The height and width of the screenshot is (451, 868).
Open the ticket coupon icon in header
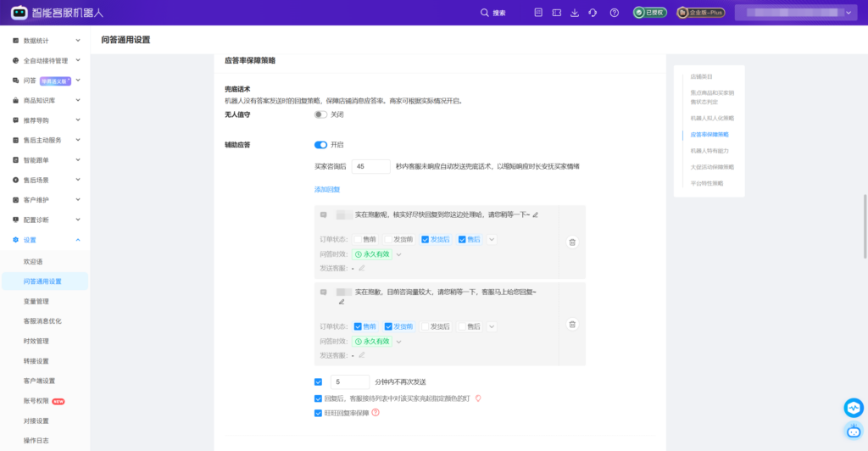[x=556, y=13]
